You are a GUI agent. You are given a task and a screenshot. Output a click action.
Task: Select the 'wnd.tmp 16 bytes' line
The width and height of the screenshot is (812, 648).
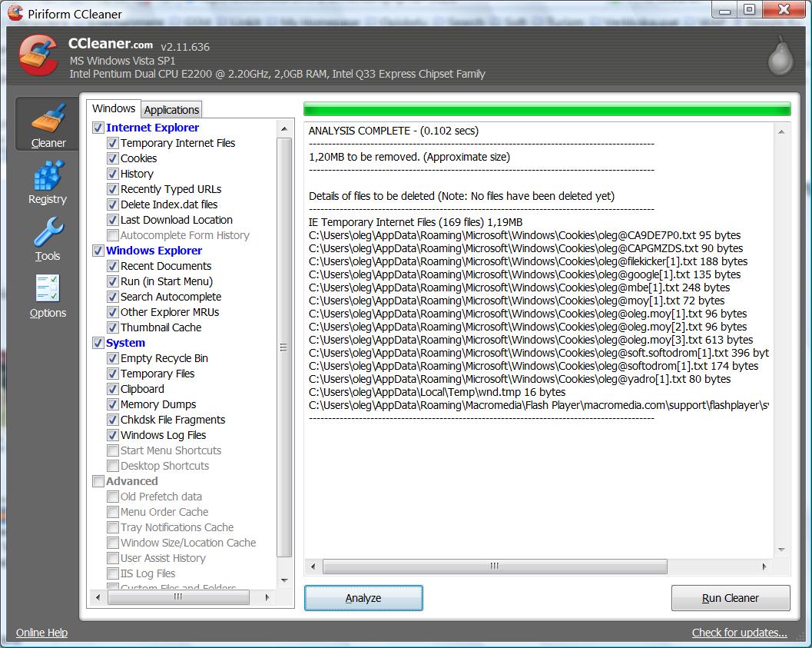point(437,392)
